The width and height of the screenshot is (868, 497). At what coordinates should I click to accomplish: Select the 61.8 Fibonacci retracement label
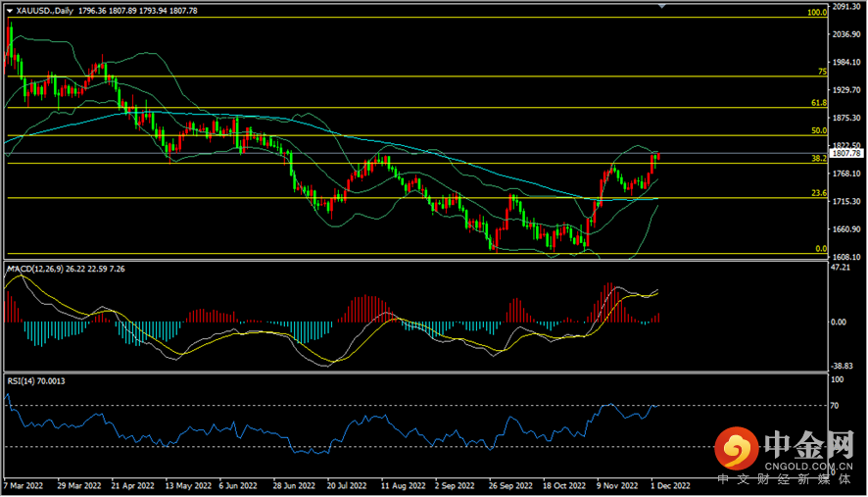pyautogui.click(x=819, y=102)
